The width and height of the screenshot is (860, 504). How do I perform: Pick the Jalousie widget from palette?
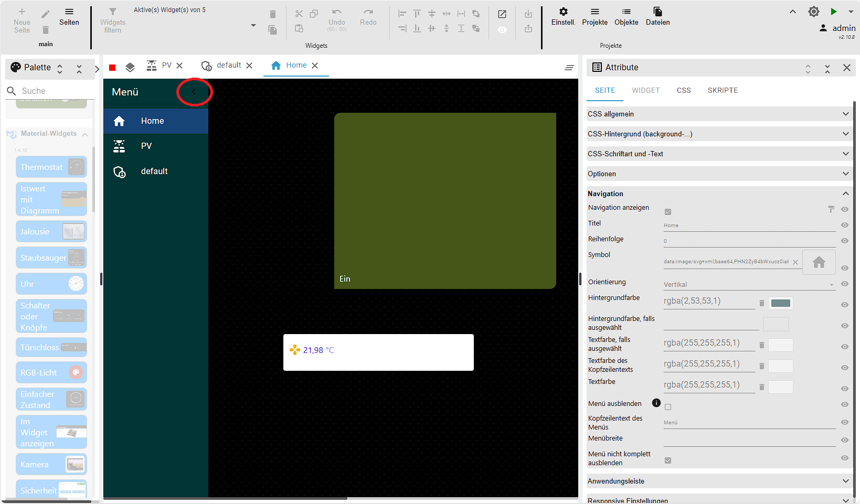click(51, 231)
